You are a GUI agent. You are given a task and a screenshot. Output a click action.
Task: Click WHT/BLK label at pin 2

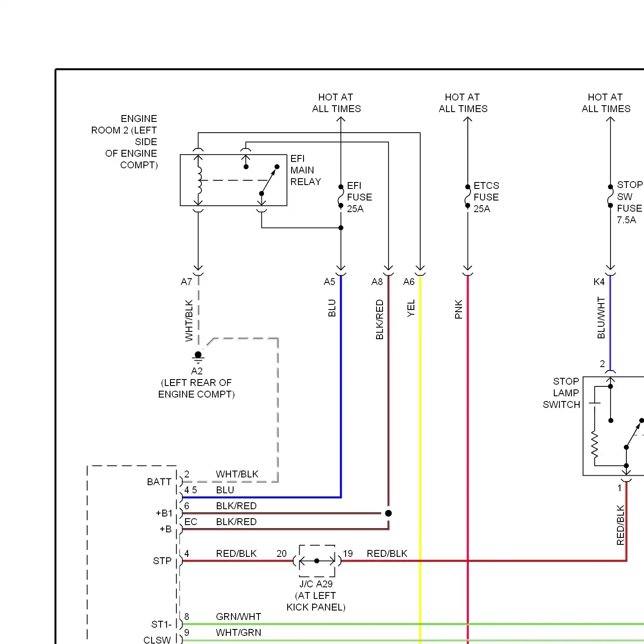[x=237, y=474]
